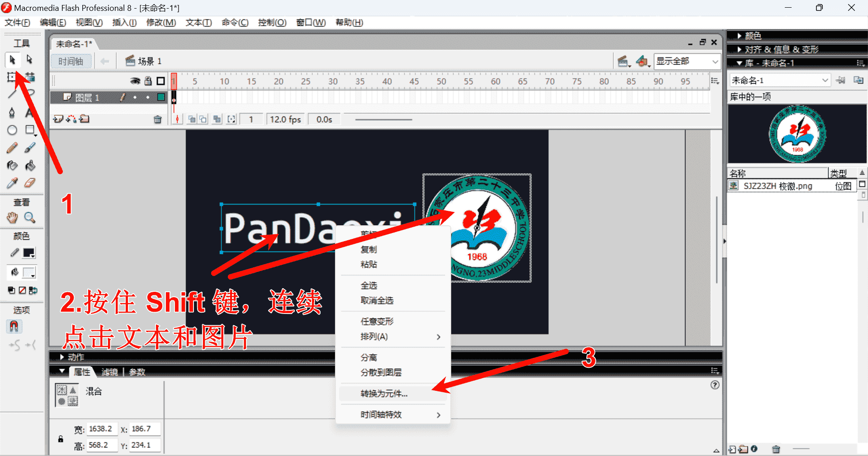This screenshot has height=456, width=868.
Task: Choose 转换为元件 from context menu
Action: [x=384, y=394]
